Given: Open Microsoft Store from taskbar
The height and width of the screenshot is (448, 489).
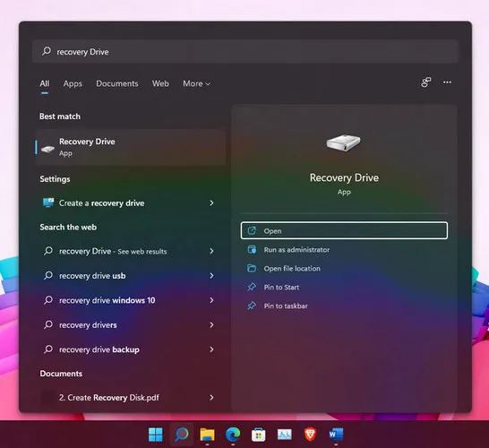Looking at the screenshot, I should [259, 435].
